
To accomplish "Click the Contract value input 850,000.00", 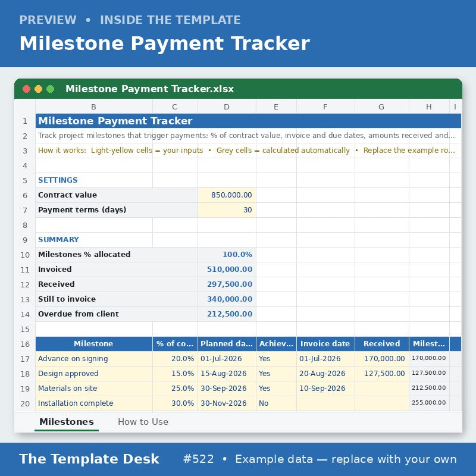I will [227, 195].
